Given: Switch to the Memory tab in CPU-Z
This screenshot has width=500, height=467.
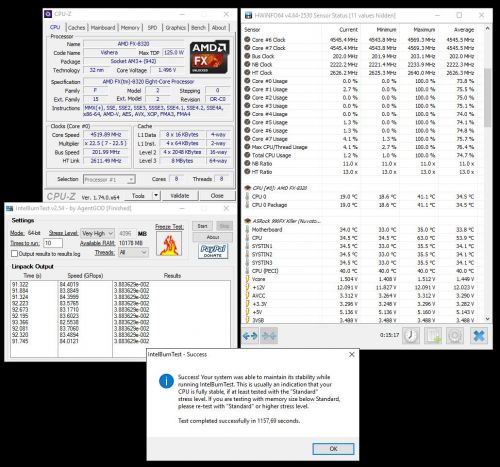Looking at the screenshot, I should coord(130,28).
